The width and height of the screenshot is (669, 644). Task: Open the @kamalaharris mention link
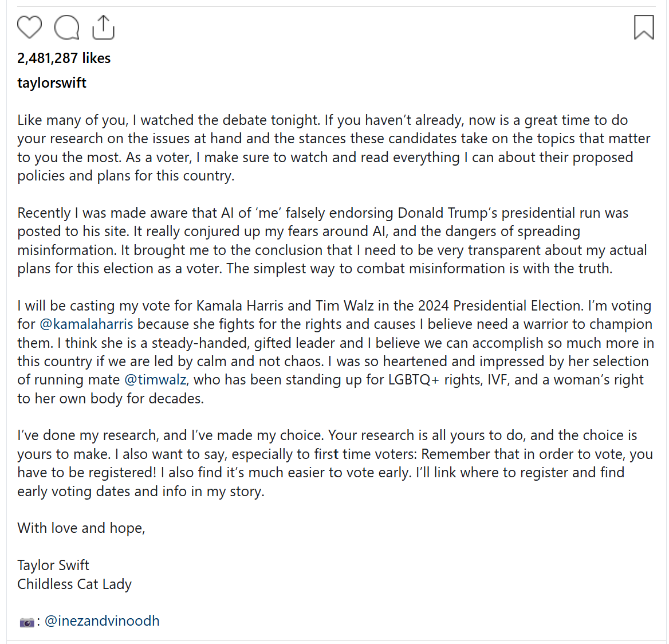pos(86,324)
